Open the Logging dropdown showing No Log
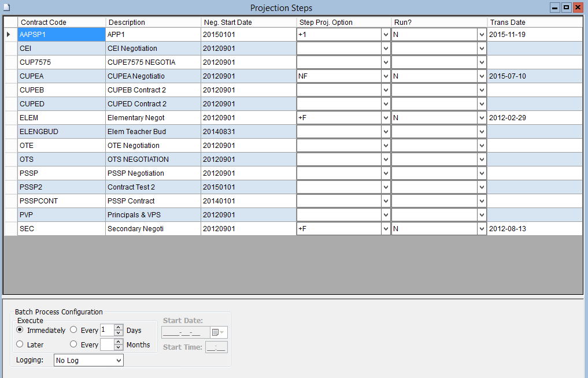588x378 pixels. point(119,360)
